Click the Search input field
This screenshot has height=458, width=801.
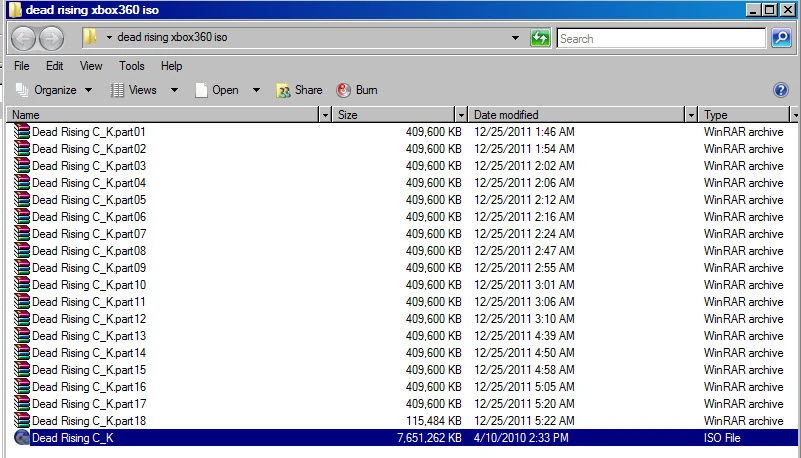coord(662,38)
